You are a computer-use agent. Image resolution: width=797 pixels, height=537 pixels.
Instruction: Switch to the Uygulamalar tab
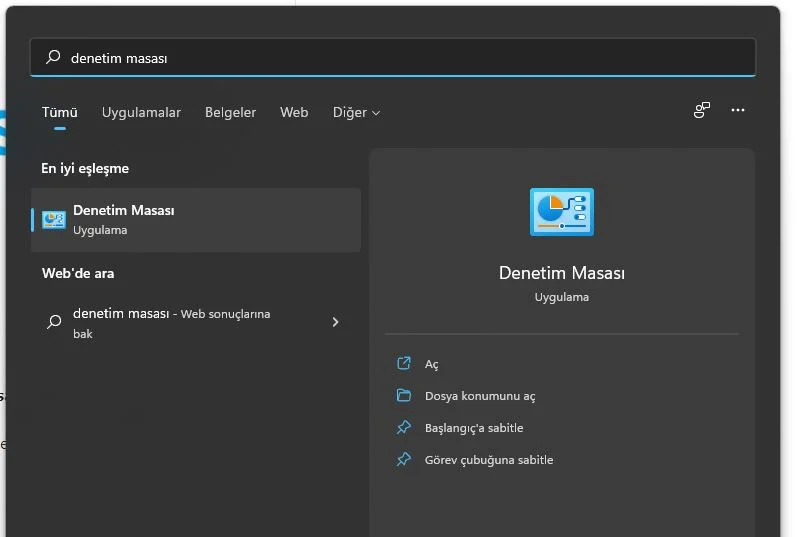141,113
